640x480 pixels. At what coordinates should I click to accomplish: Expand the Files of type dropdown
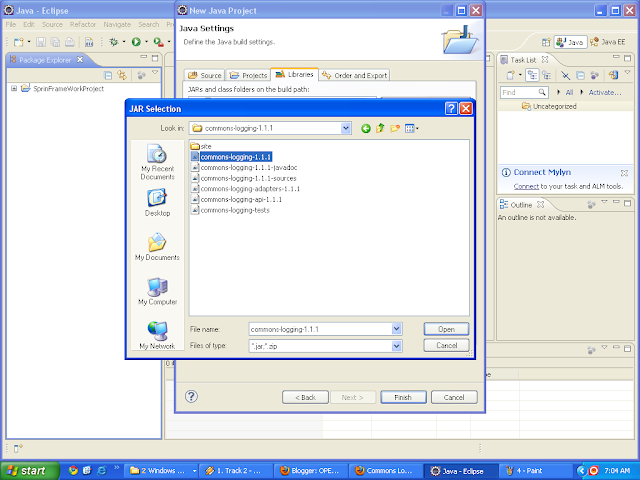click(x=396, y=346)
